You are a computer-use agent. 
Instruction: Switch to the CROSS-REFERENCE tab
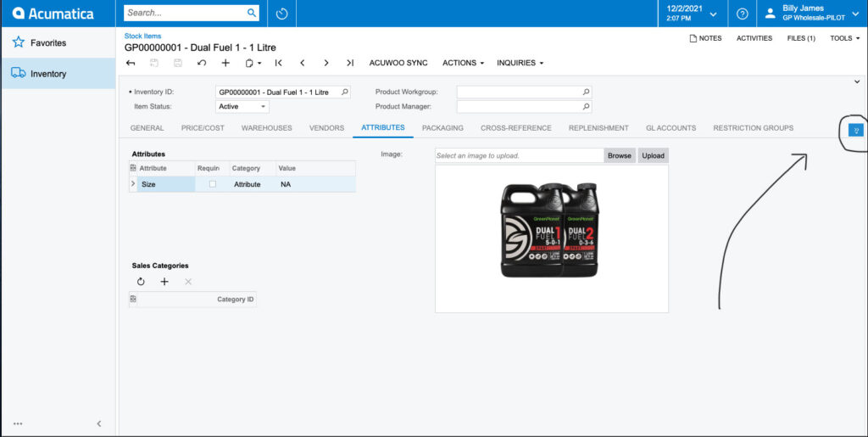click(x=516, y=128)
